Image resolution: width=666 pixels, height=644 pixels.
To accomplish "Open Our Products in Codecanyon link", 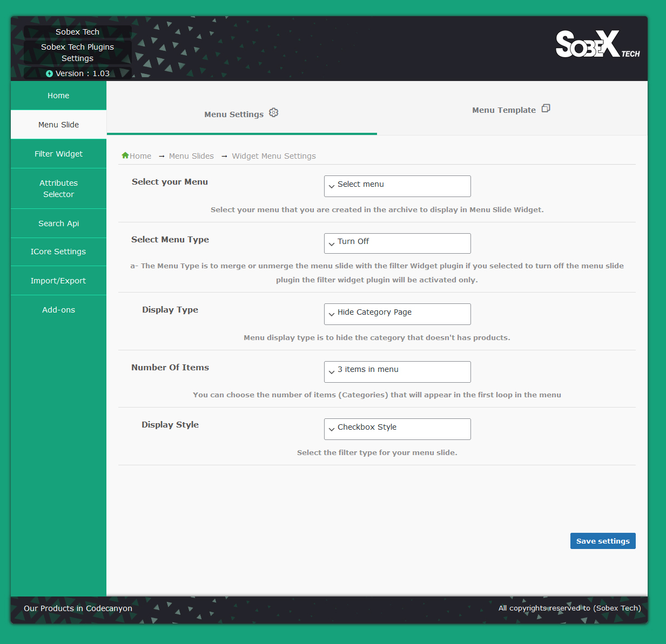I will 78,608.
